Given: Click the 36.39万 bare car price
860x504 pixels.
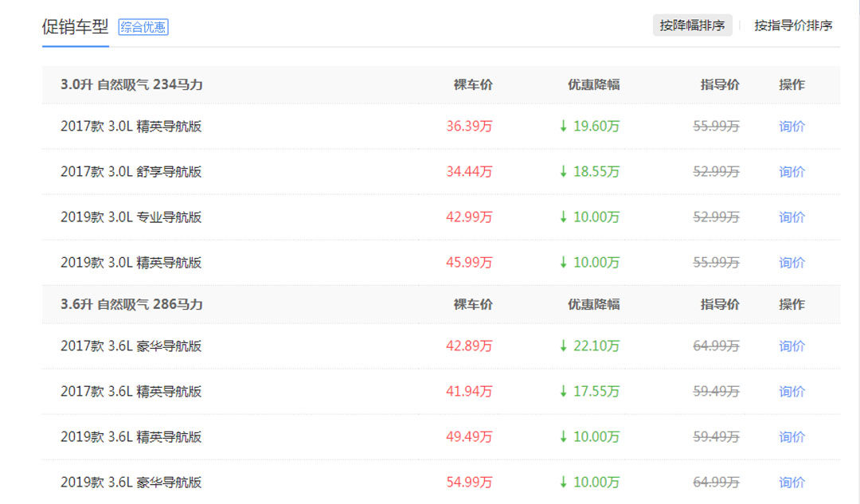Looking at the screenshot, I should [x=469, y=127].
